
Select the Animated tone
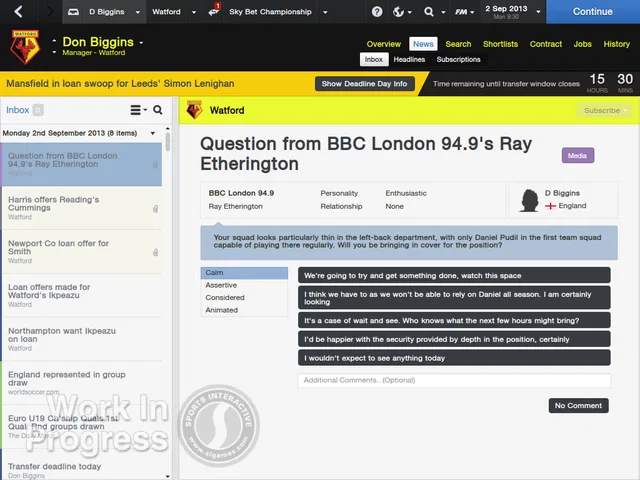pos(244,310)
